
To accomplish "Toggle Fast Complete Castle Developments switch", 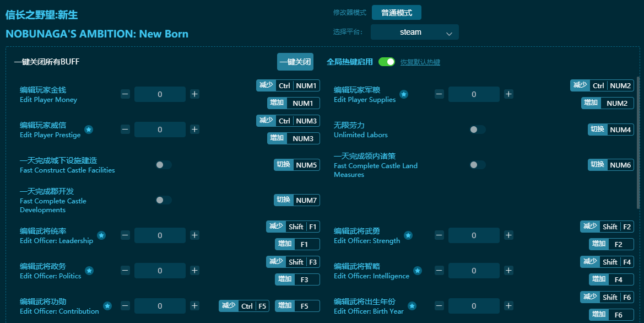I will 164,200.
